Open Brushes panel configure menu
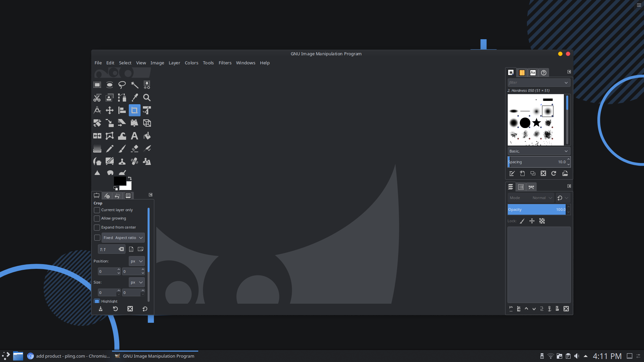This screenshot has height=362, width=644. 569,72
